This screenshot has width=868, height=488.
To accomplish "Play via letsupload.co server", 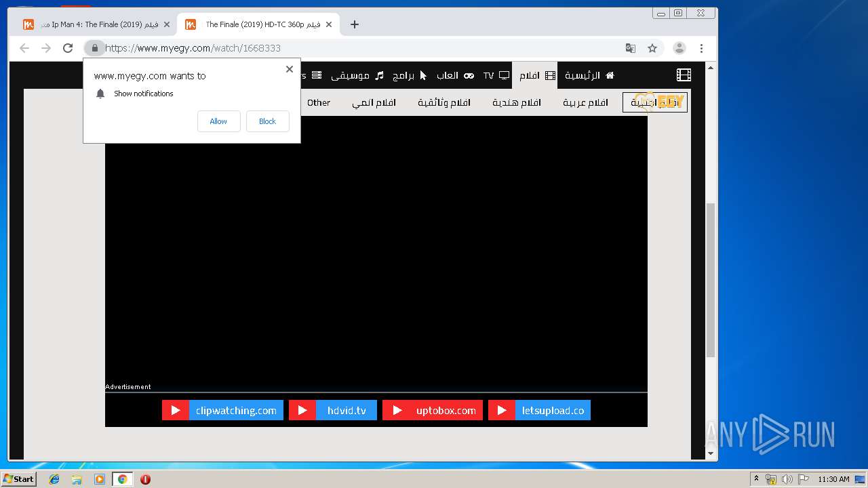I will point(539,410).
